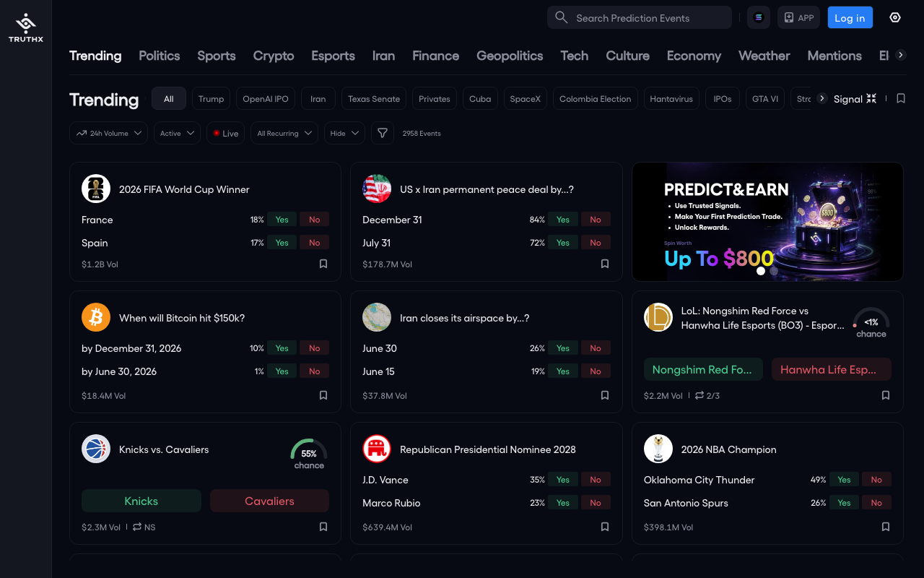Viewport: 924px width, 578px height.
Task: Click the Knicks vs. Cavaliers basketball icon
Action: [96, 449]
